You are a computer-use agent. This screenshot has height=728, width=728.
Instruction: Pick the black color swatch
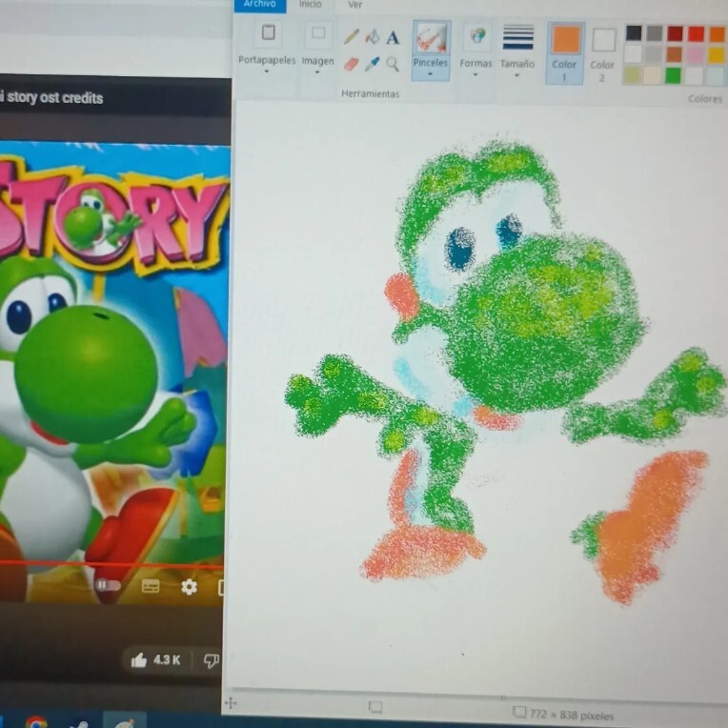[x=634, y=33]
